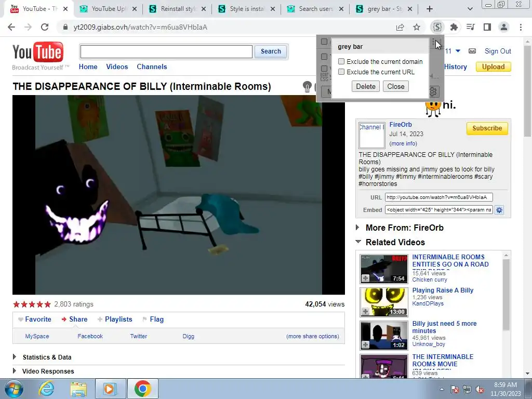Show hidden system tray icons arrow
The height and width of the screenshot is (399, 532).
[x=442, y=390]
